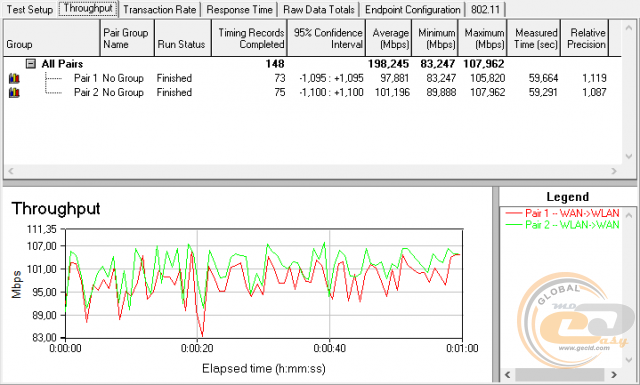Sort by Average (Mbps) column header
Viewport: 640px width, 385px height.
click(x=389, y=38)
